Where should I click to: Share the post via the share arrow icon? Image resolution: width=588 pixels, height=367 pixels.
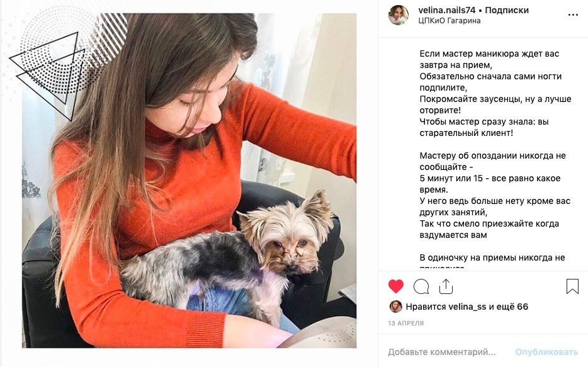click(x=446, y=286)
